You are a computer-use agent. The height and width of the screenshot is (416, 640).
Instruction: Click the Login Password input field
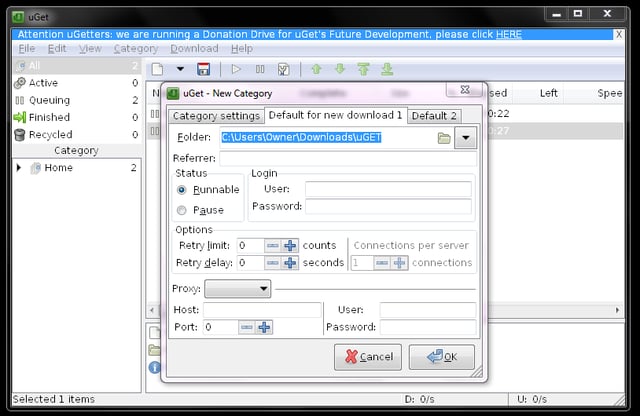(x=388, y=207)
